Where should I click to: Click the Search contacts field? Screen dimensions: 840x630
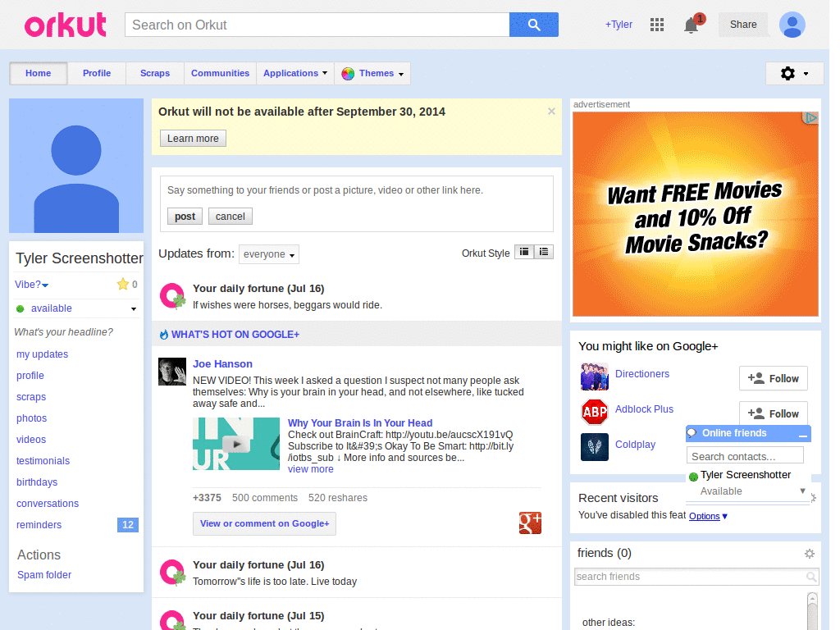(x=745, y=456)
